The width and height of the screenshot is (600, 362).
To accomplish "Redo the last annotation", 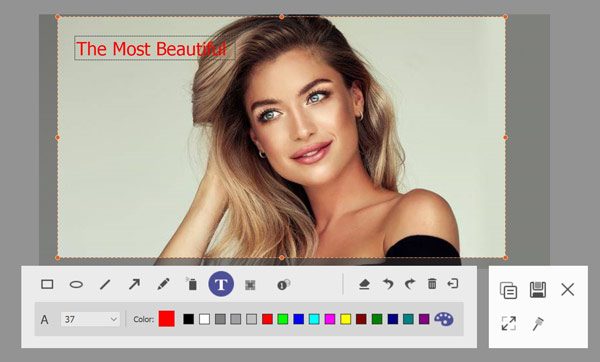I will click(x=410, y=284).
